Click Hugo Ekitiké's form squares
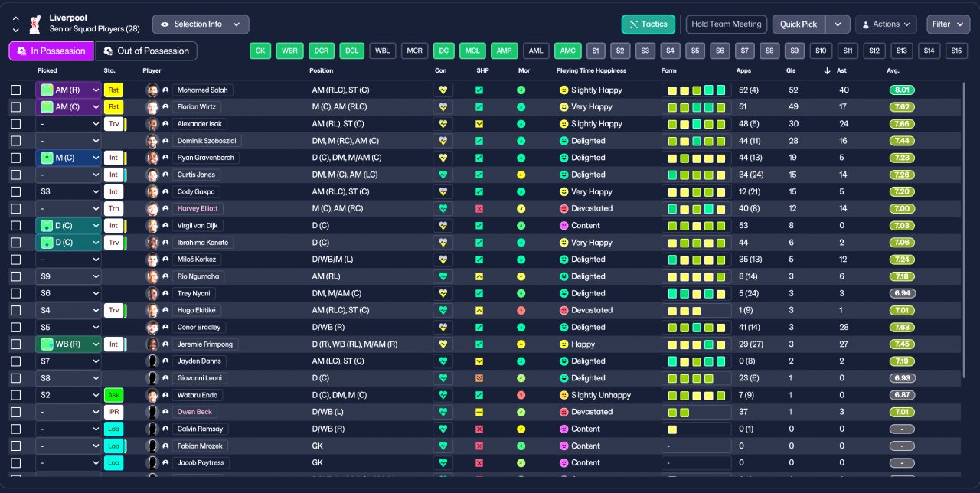Viewport: 980px width, 493px height. coord(696,310)
